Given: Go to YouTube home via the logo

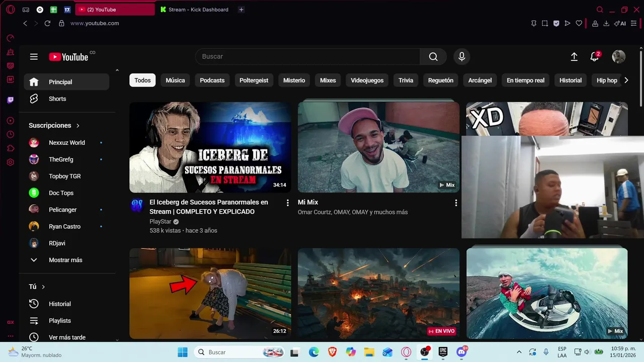Looking at the screenshot, I should point(68,57).
